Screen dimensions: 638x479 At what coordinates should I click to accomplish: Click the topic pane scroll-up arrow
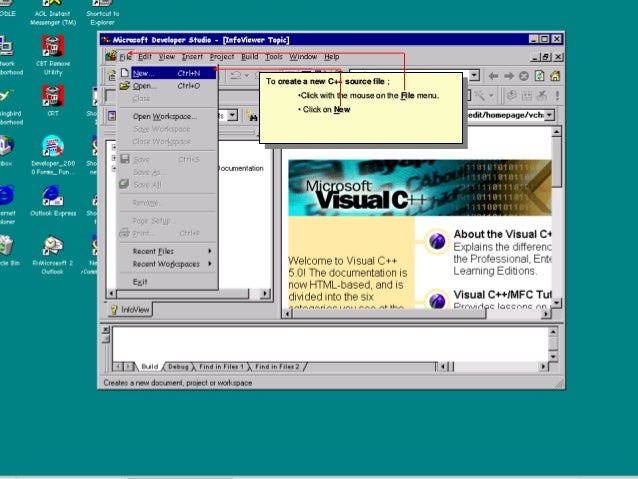click(556, 131)
